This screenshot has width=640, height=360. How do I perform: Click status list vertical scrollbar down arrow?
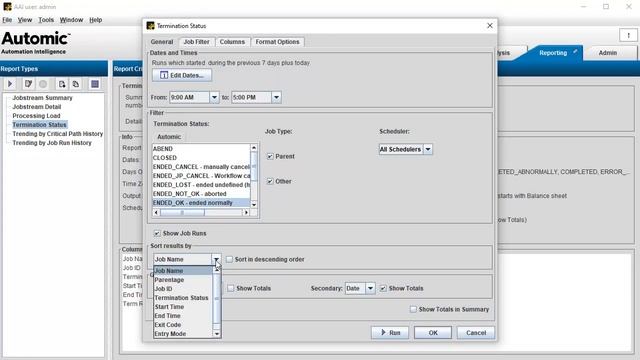coord(254,204)
